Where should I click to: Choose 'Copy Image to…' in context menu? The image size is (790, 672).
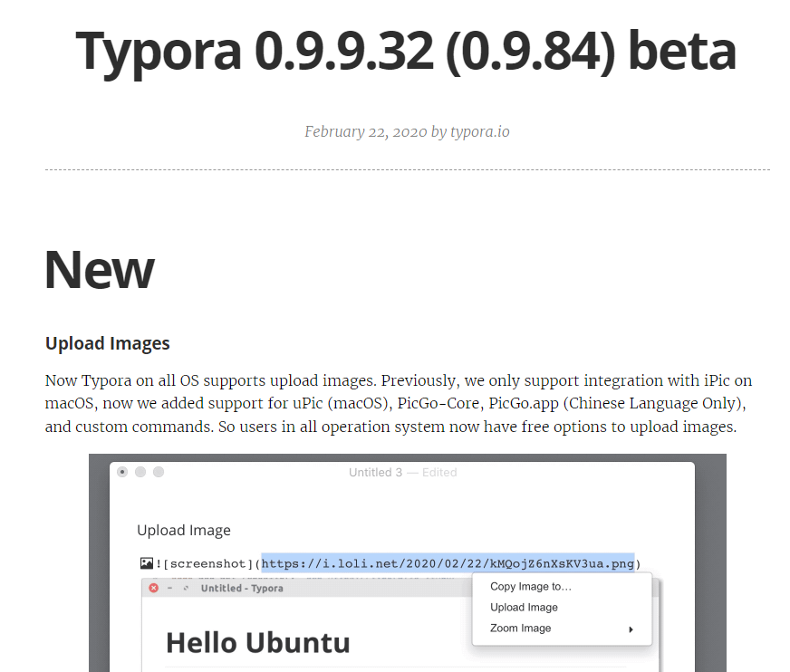(531, 586)
